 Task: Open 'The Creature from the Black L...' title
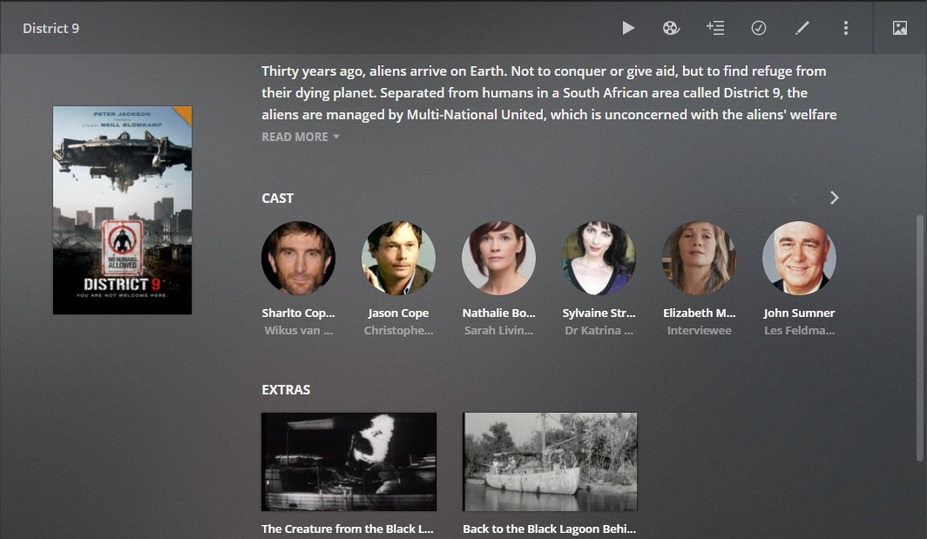348,529
